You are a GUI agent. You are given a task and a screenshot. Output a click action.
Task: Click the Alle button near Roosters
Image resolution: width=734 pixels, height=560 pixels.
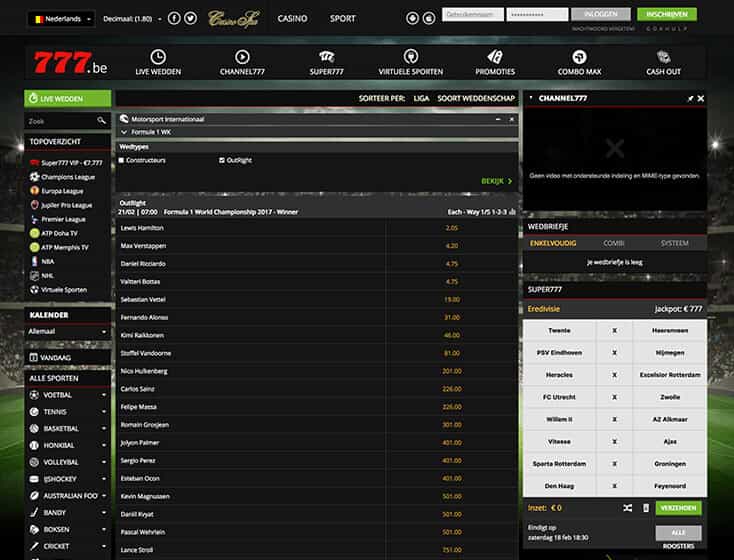click(678, 533)
